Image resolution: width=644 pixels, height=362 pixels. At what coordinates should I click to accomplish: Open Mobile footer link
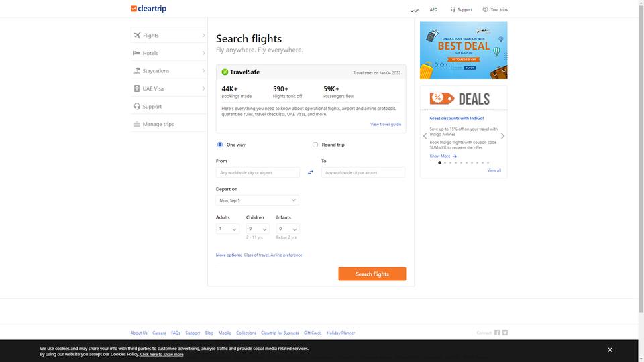(x=225, y=333)
